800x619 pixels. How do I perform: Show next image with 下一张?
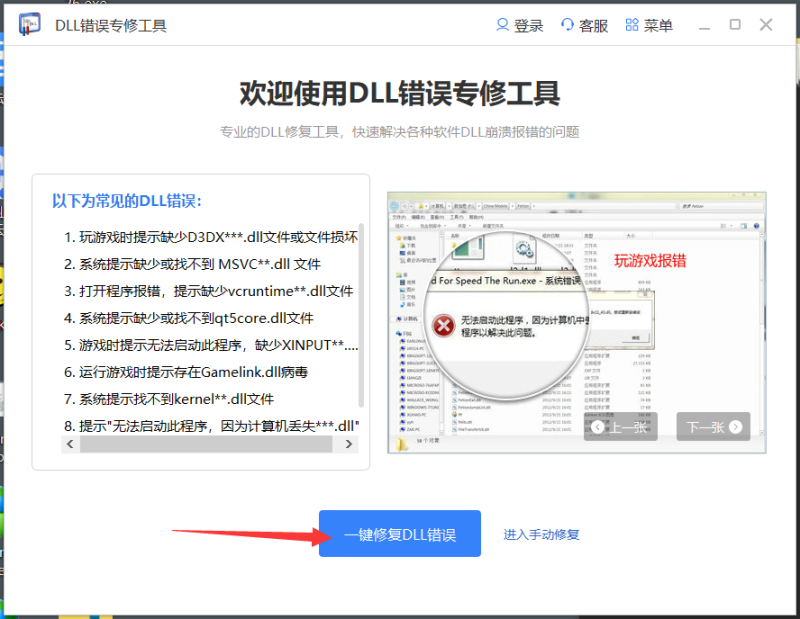(713, 427)
